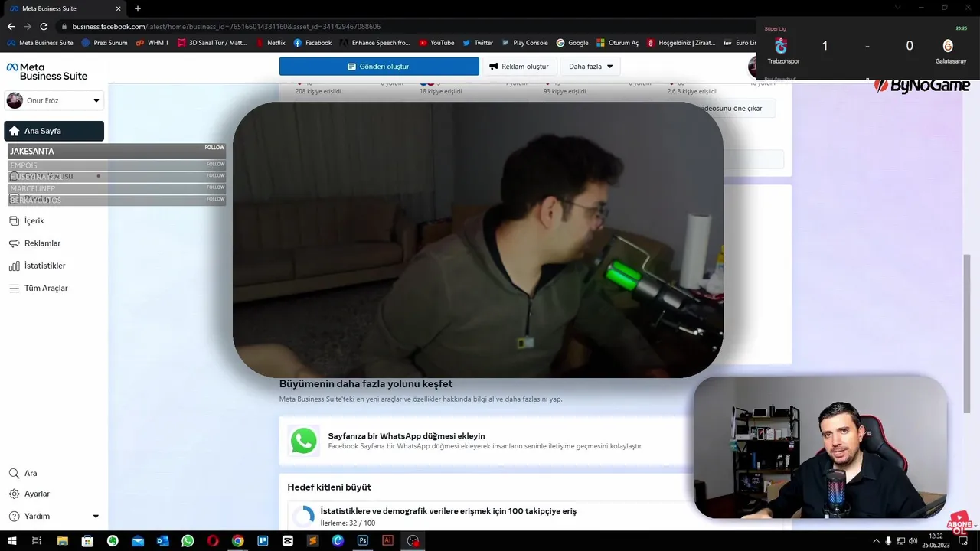Open the Twitter bookmark
The width and height of the screenshot is (980, 551).
tap(478, 43)
